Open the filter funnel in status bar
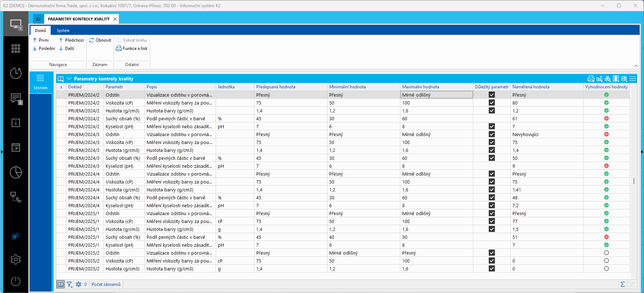 click(70, 284)
